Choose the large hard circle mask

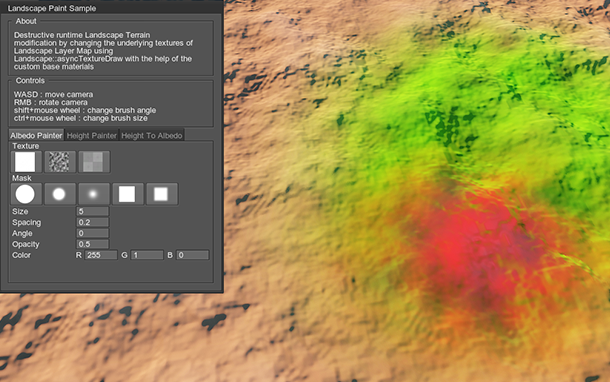tap(26, 194)
